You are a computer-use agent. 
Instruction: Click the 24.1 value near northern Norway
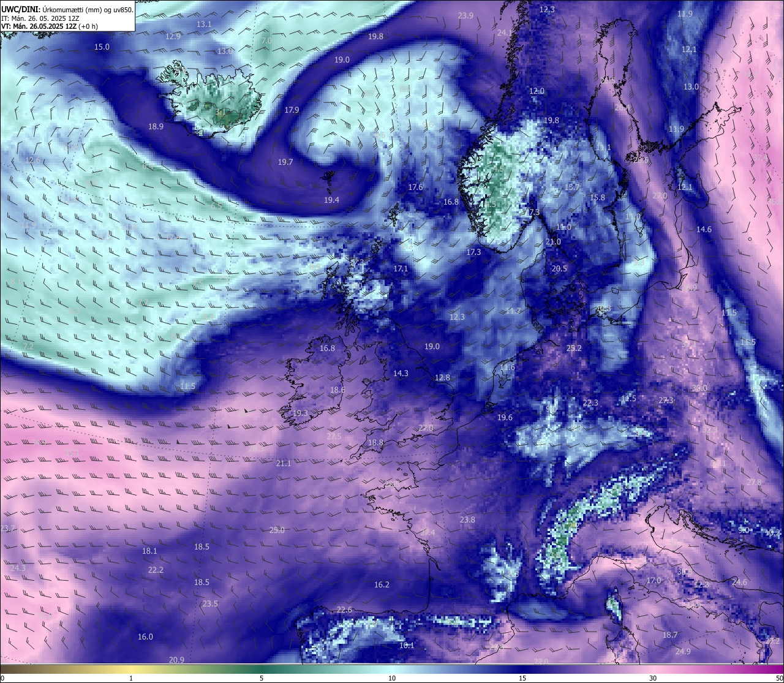505,33
